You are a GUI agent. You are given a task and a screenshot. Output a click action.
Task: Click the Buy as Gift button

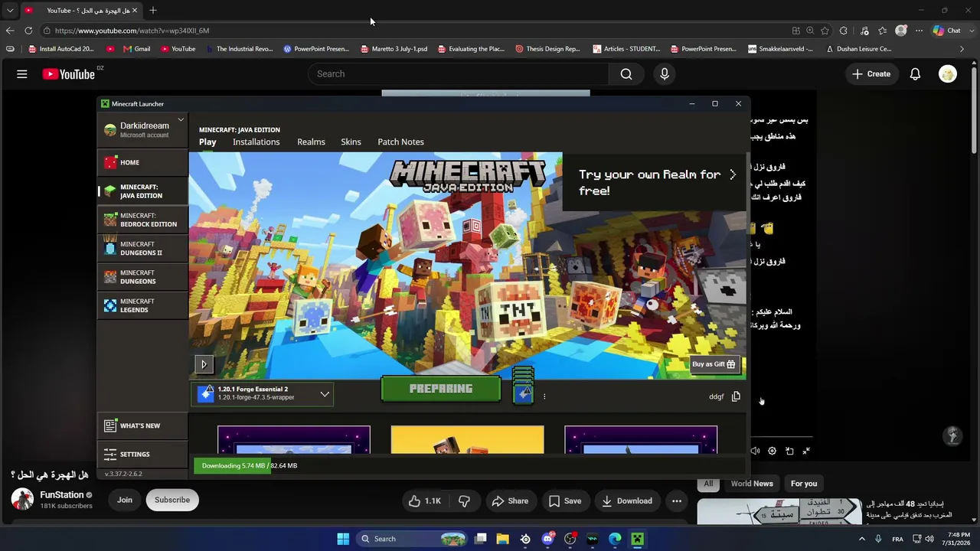[x=714, y=364]
